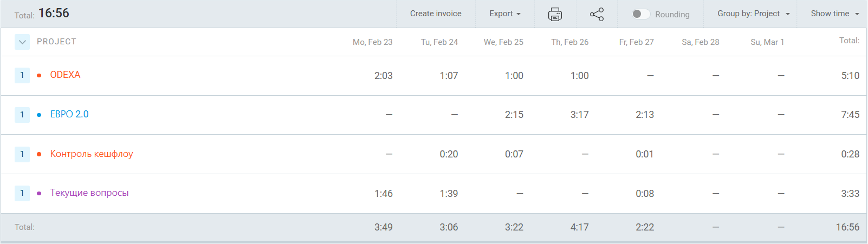Open the ЕВРО 2.0 project link
This screenshot has height=244, width=868.
coord(69,114)
